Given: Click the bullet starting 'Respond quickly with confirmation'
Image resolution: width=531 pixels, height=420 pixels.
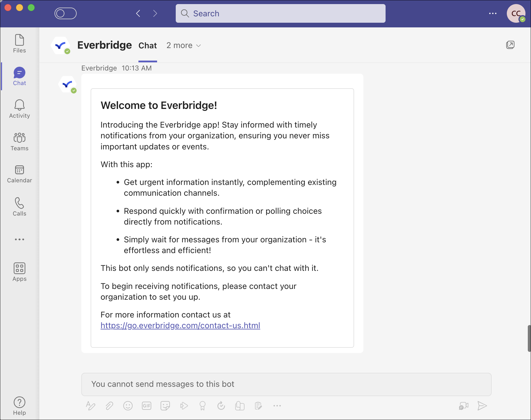Looking at the screenshot, I should point(223,216).
